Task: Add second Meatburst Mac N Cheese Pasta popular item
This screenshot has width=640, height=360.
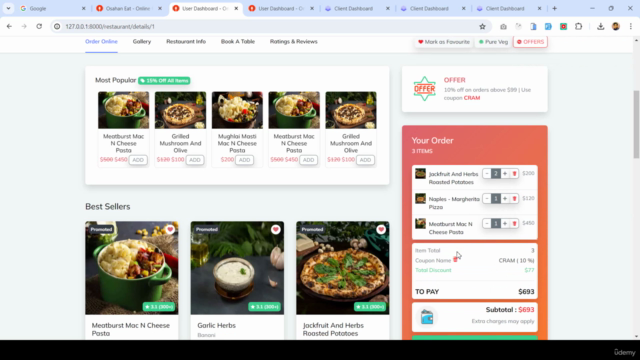Action: pos(308,160)
